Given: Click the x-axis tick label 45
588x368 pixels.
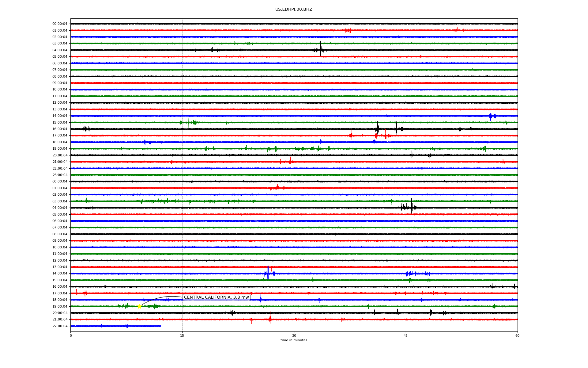Looking at the screenshot, I should (406, 335).
